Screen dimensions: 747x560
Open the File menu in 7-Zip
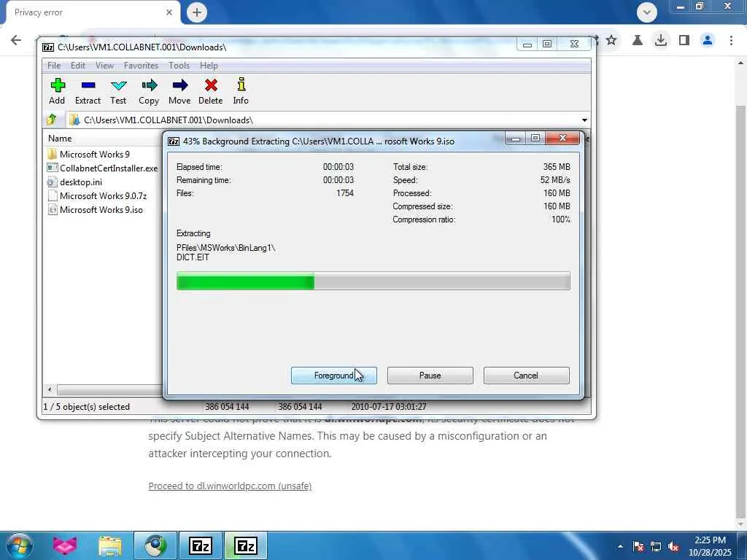[x=54, y=65]
